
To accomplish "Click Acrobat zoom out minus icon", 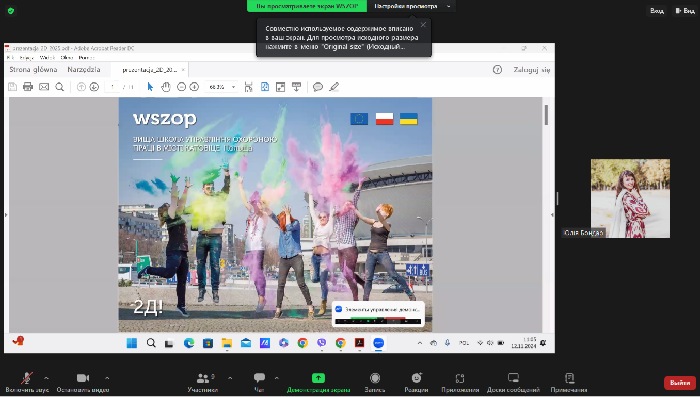I will 181,87.
